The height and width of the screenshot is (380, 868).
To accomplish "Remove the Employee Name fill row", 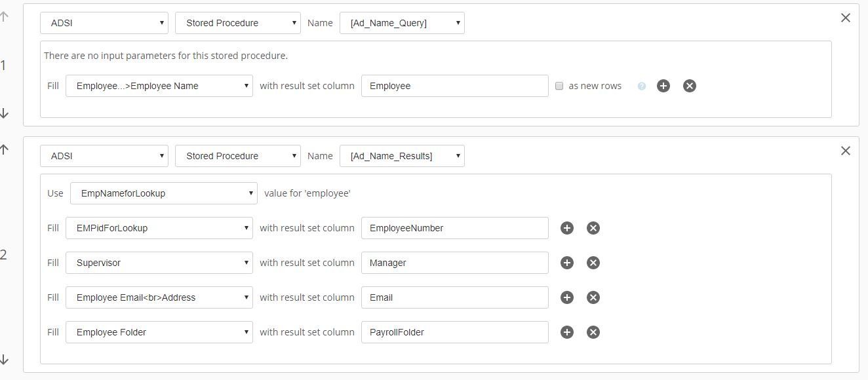I will click(x=689, y=86).
